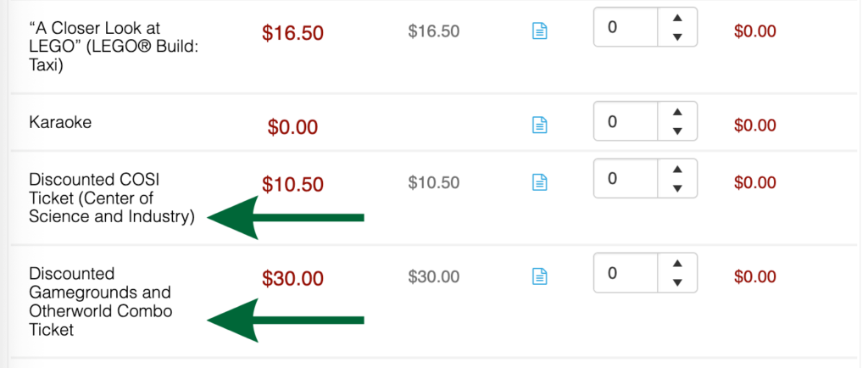Click Discounted Gamegrounds and Otherworld Combo Ticket name
This screenshot has width=868, height=368.
point(100,301)
